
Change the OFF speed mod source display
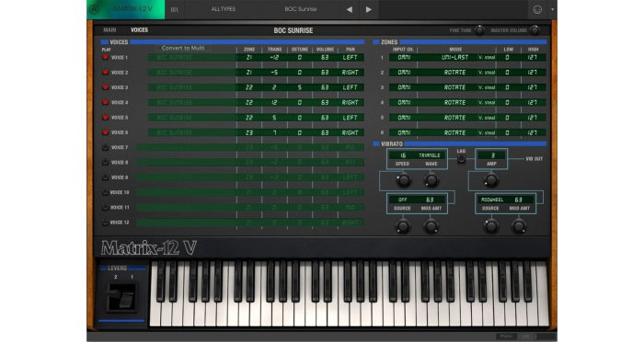point(403,199)
